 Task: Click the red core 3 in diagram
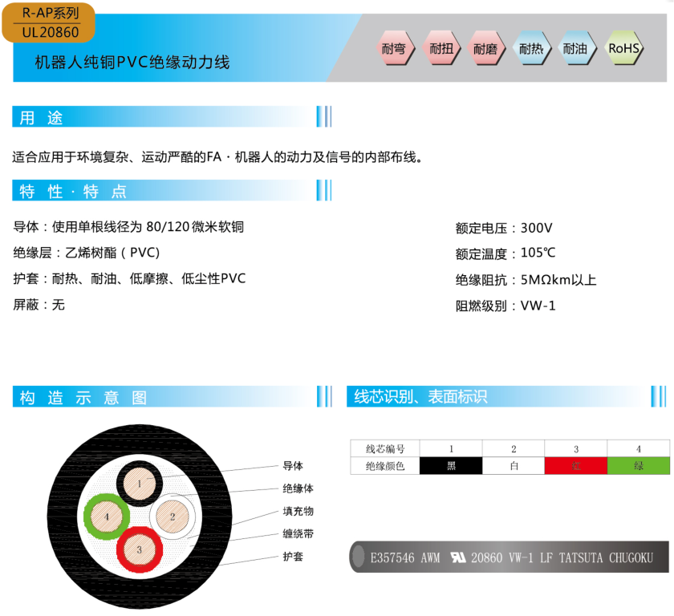[x=139, y=549]
